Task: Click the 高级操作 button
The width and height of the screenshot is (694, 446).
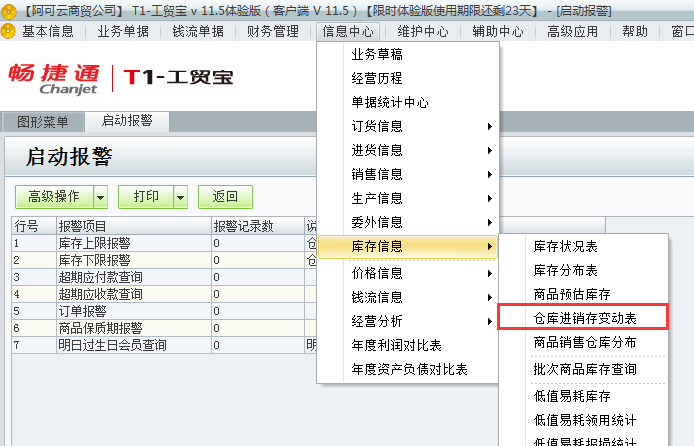Action: coord(54,196)
